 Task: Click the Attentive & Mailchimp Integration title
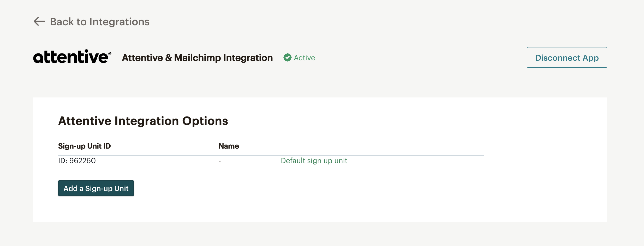tap(197, 58)
